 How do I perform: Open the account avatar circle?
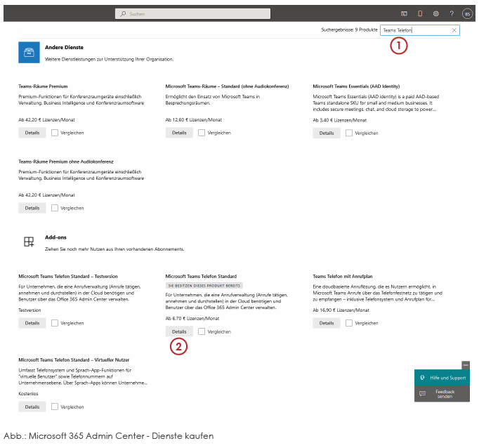pos(467,14)
